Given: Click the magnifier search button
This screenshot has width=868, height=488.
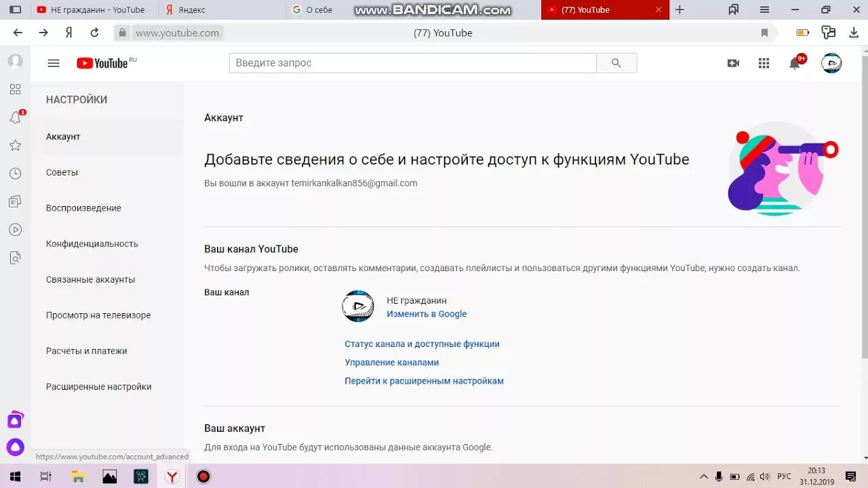Looking at the screenshot, I should point(616,63).
